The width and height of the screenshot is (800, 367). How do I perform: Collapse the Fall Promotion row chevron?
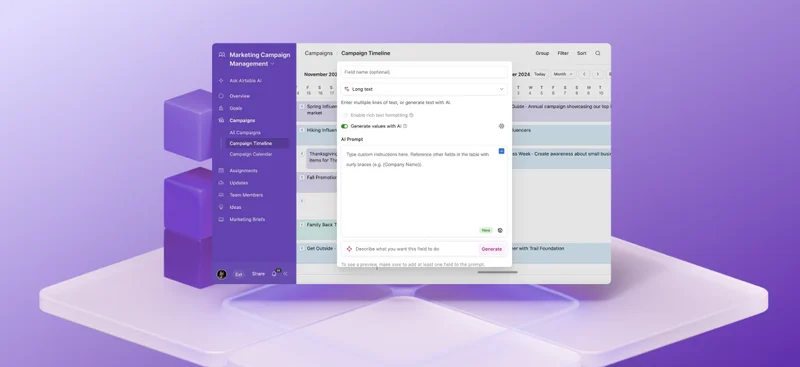click(302, 177)
